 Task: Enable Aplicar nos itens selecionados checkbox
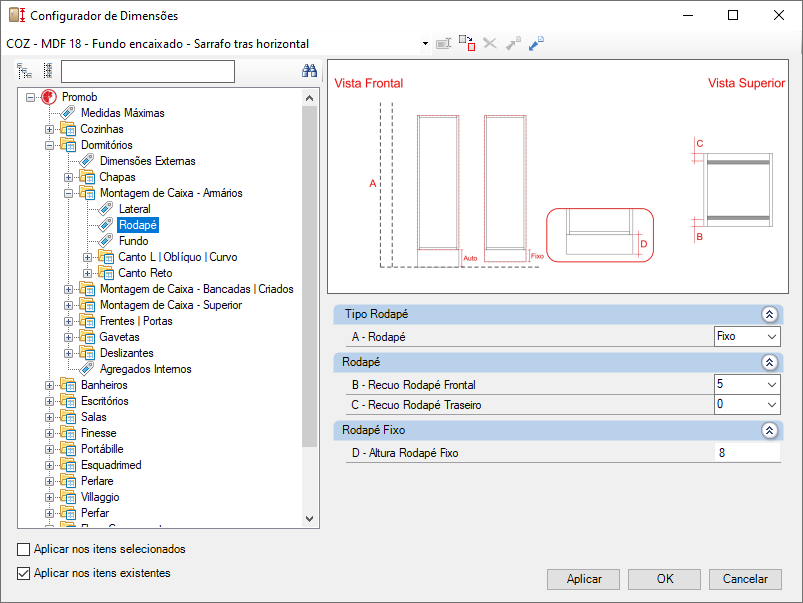coord(24,549)
